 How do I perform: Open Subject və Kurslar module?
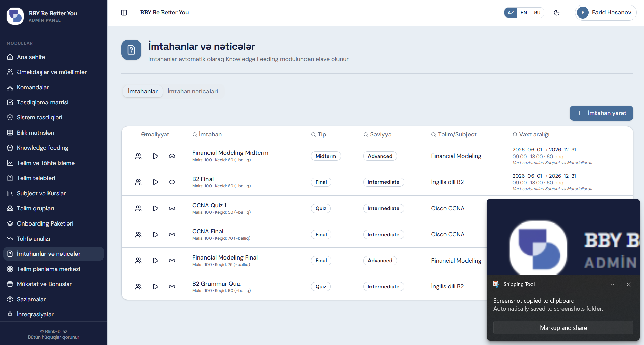[x=54, y=193]
